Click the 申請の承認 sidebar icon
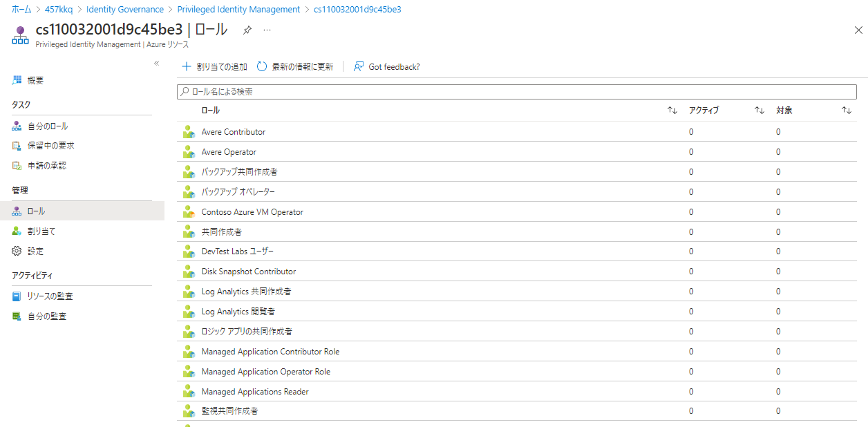The image size is (868, 427). click(x=17, y=166)
